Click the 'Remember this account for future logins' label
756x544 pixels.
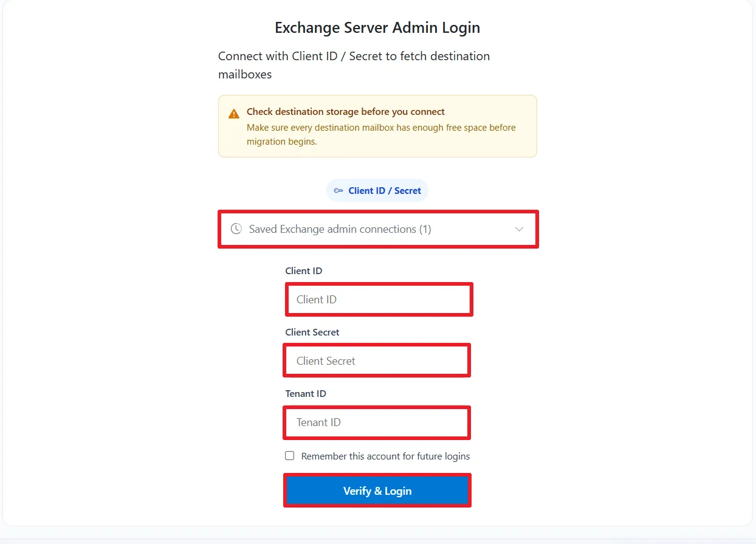385,456
